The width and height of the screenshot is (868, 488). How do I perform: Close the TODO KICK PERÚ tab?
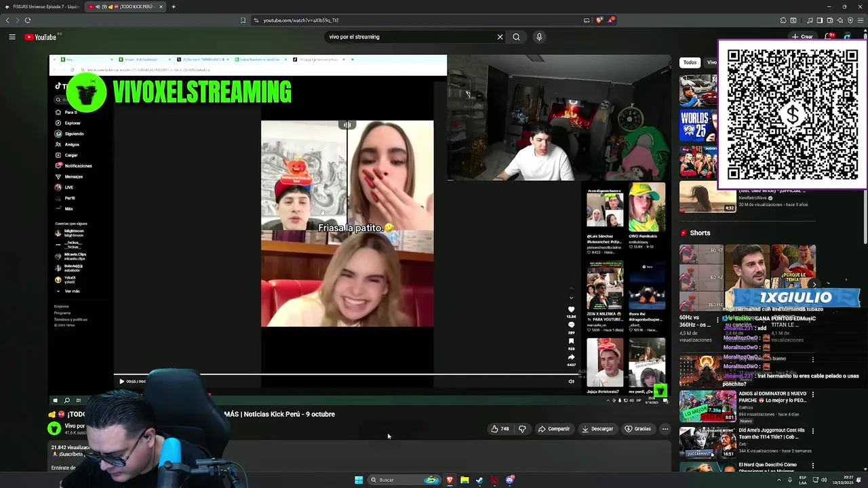pyautogui.click(x=161, y=7)
